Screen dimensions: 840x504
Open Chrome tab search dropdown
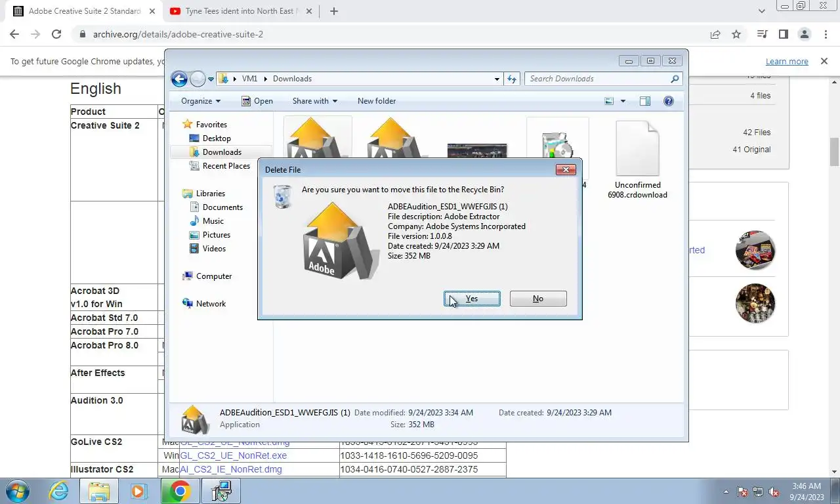(x=762, y=11)
